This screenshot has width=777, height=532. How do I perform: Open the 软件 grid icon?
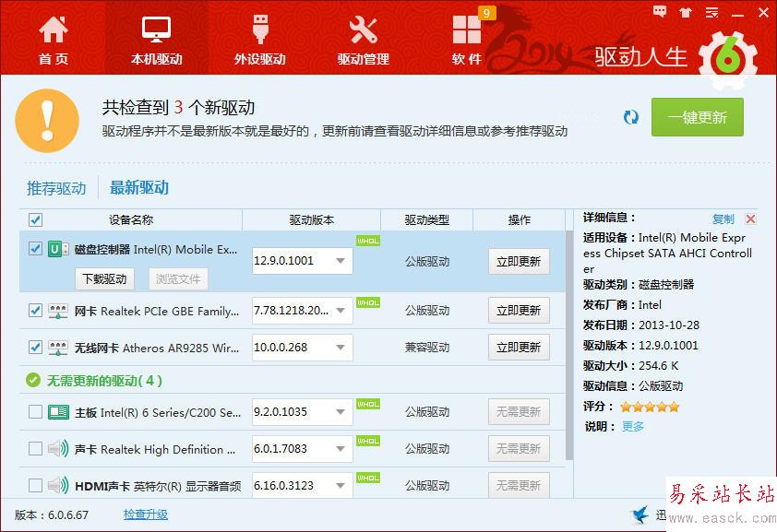466,30
